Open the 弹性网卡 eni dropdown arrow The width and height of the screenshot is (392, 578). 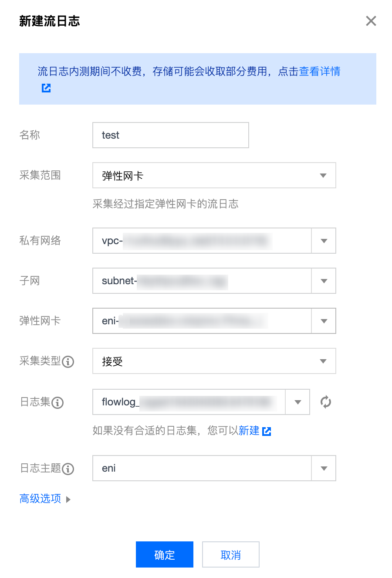click(324, 321)
